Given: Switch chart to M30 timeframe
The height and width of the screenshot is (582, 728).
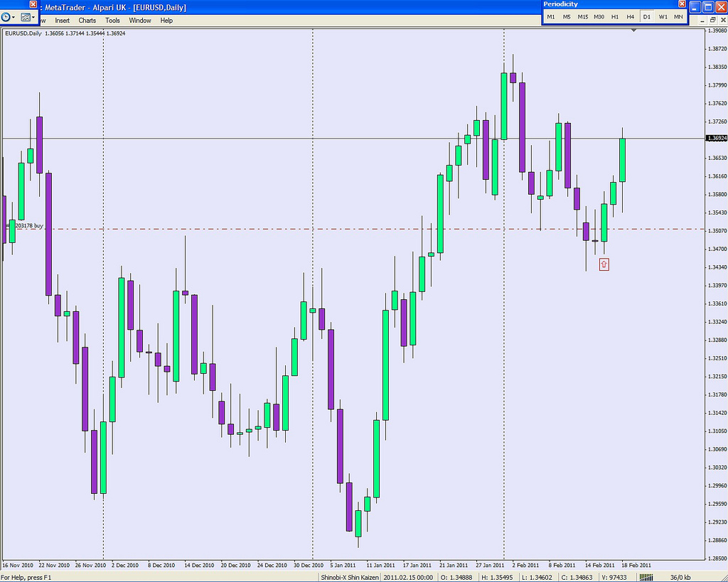Looking at the screenshot, I should click(x=599, y=17).
